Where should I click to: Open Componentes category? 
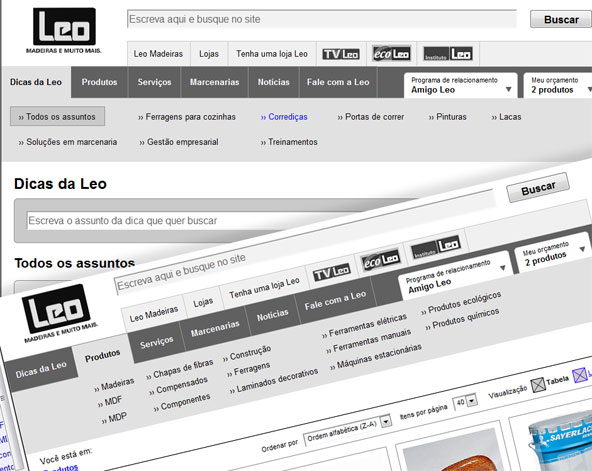coord(182,403)
